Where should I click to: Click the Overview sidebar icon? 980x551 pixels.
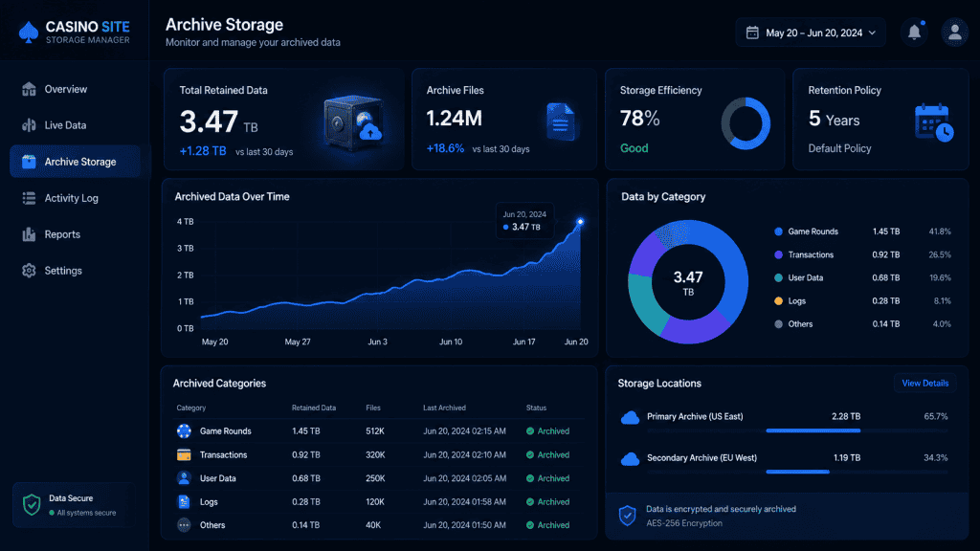click(29, 89)
